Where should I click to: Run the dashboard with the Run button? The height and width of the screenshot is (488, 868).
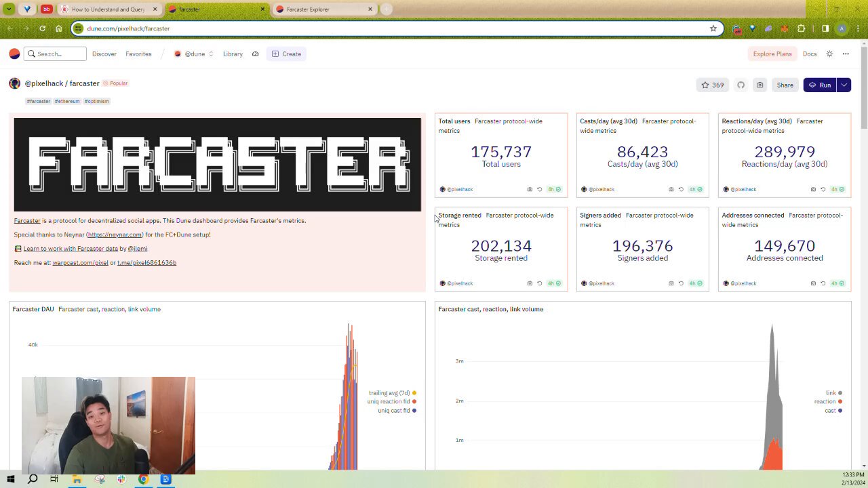click(820, 85)
